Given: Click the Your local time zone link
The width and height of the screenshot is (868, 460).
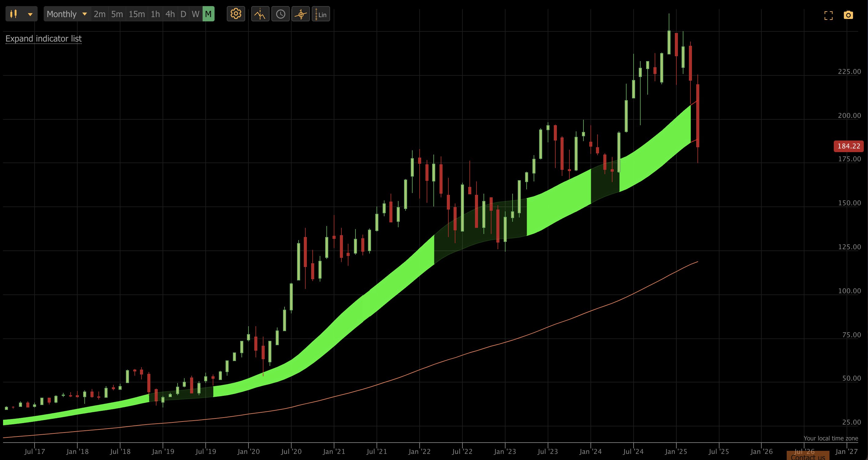Looking at the screenshot, I should point(831,438).
